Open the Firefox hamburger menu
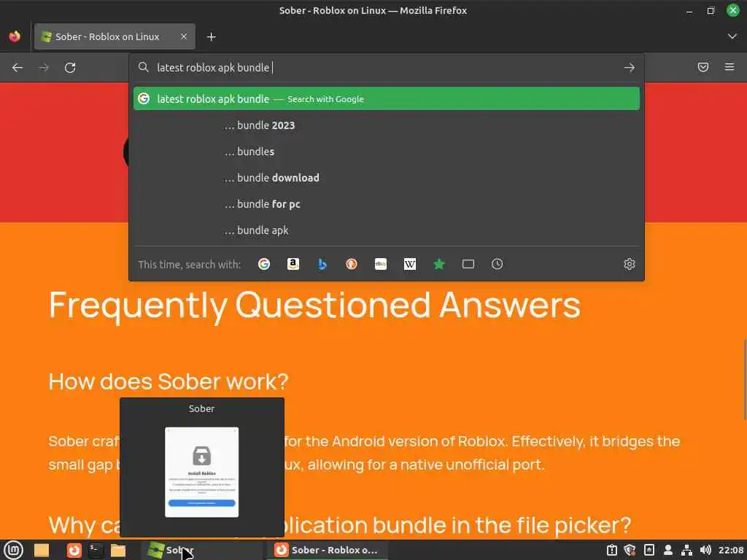747x560 pixels. [x=729, y=67]
